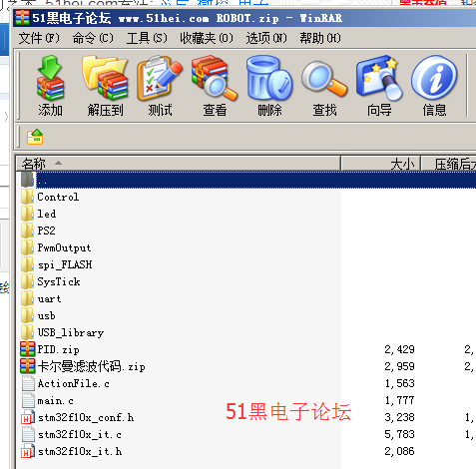
Task: Select the USB_library folder icon
Action: [x=27, y=332]
